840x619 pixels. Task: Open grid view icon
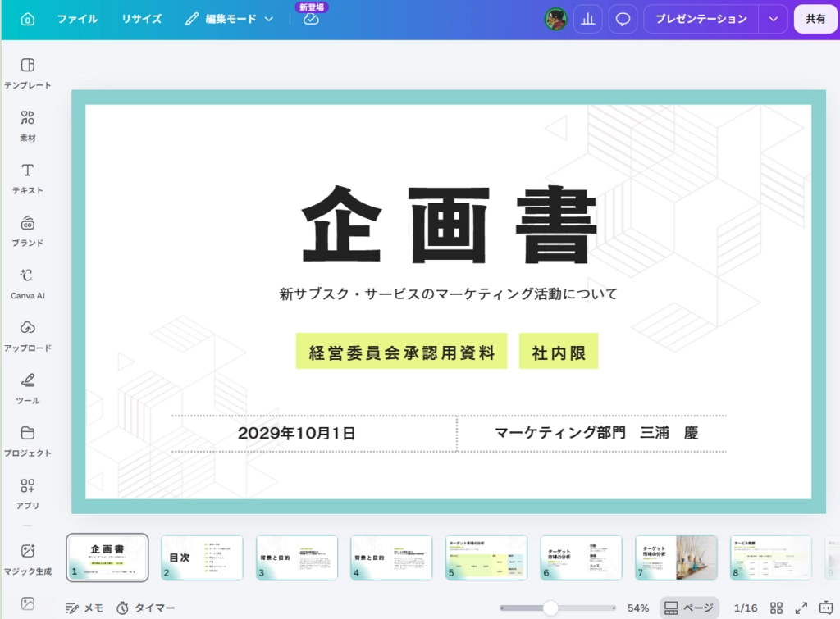pos(776,608)
